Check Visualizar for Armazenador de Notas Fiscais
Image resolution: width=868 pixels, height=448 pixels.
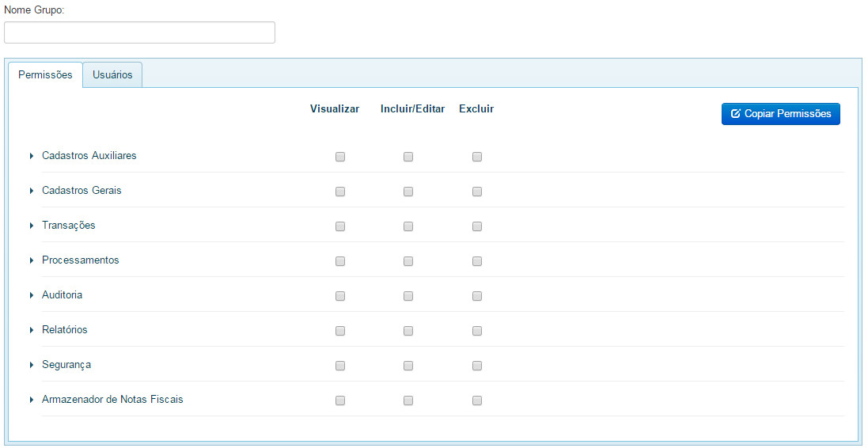click(340, 401)
